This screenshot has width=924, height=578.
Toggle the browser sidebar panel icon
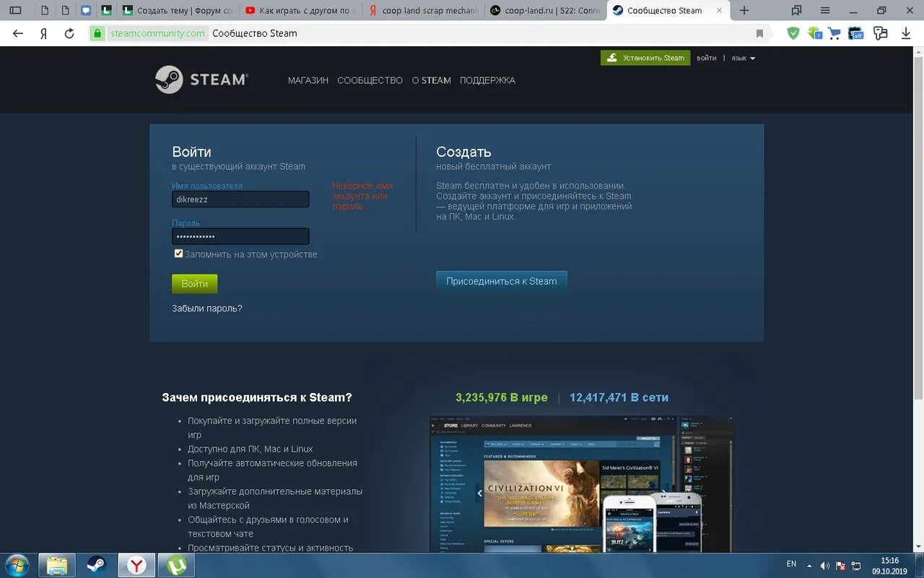pyautogui.click(x=15, y=10)
